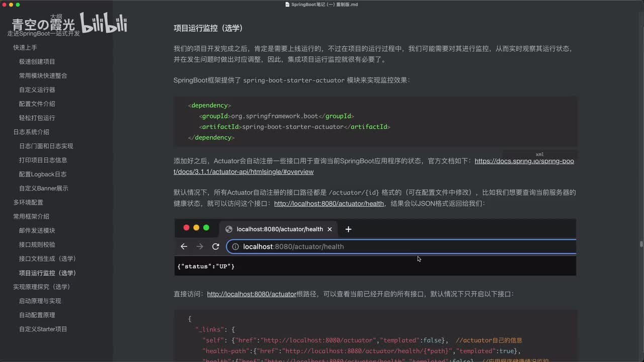Jump to 极速创建项目 in the outline
This screenshot has width=644, height=362.
pyautogui.click(x=37, y=61)
